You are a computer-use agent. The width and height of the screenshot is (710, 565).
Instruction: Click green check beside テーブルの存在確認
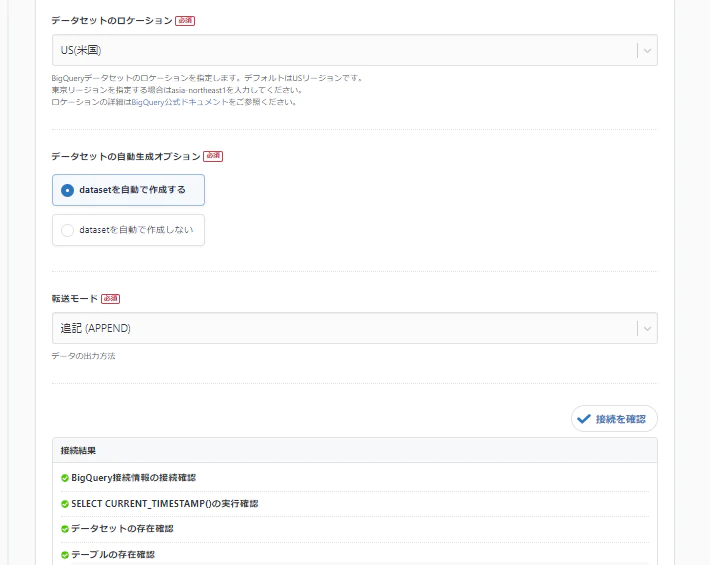click(x=65, y=554)
